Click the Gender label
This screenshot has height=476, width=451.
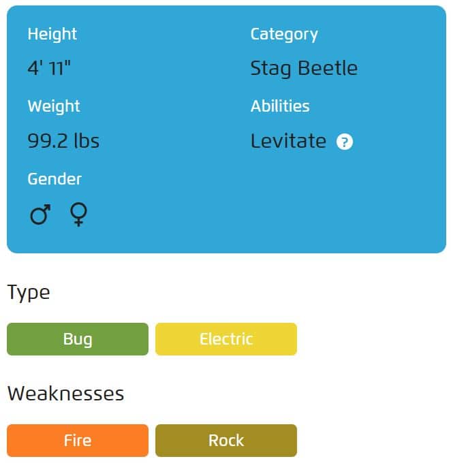[55, 179]
